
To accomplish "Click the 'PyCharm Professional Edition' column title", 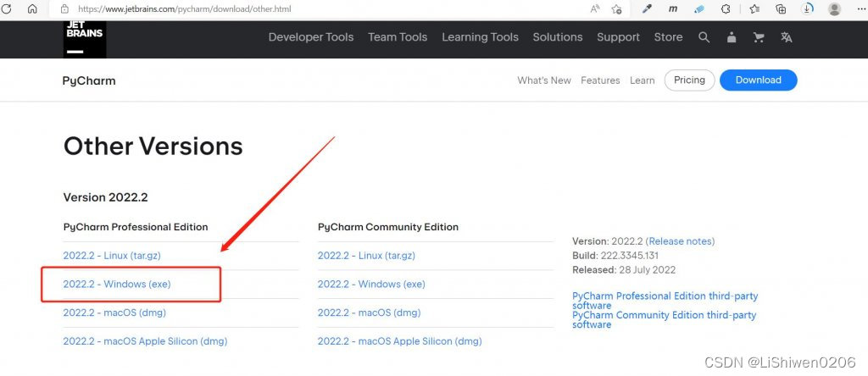I will point(136,227).
